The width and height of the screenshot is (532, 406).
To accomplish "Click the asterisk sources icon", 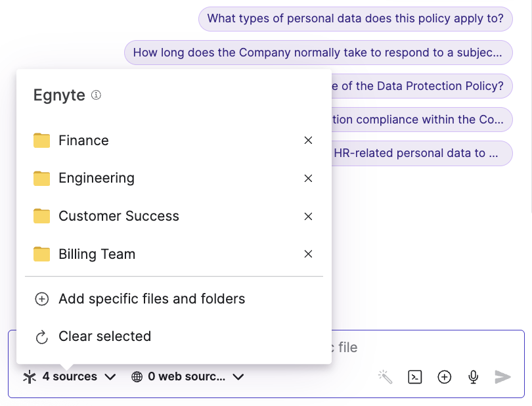I will pyautogui.click(x=30, y=377).
